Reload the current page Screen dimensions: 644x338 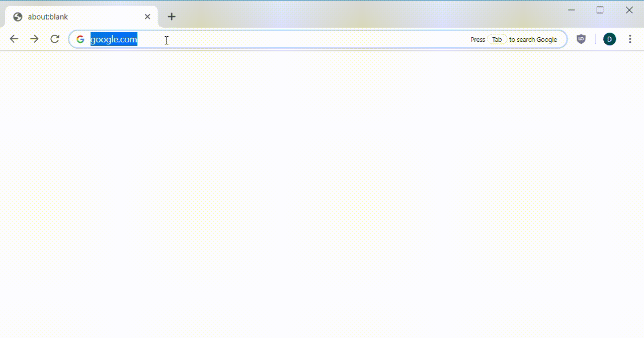click(55, 39)
